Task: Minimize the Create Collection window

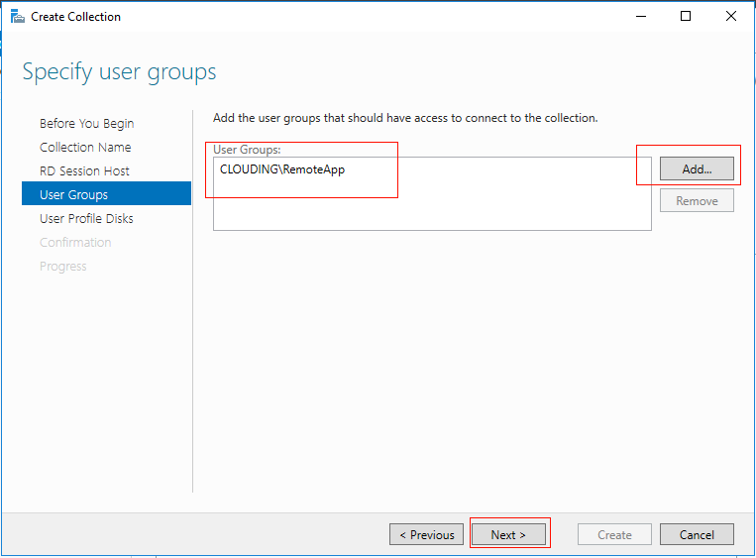Action: pos(641,17)
